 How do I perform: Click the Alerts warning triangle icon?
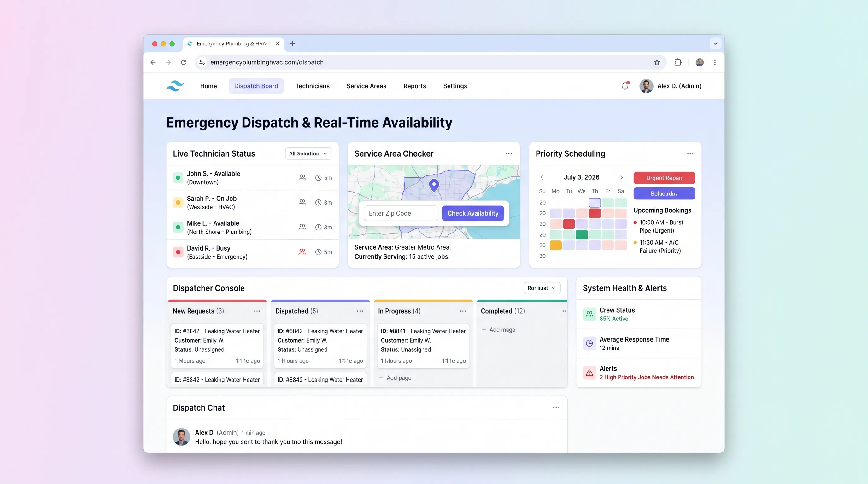click(589, 372)
